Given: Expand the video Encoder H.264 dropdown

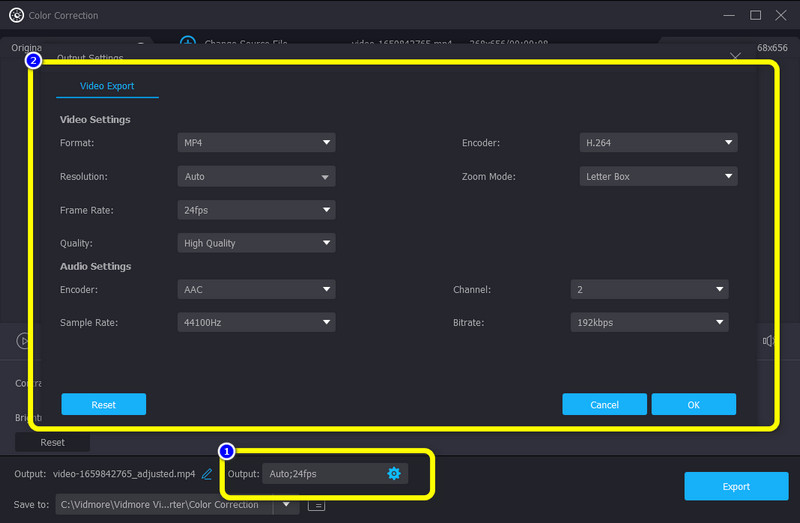Looking at the screenshot, I should point(658,143).
